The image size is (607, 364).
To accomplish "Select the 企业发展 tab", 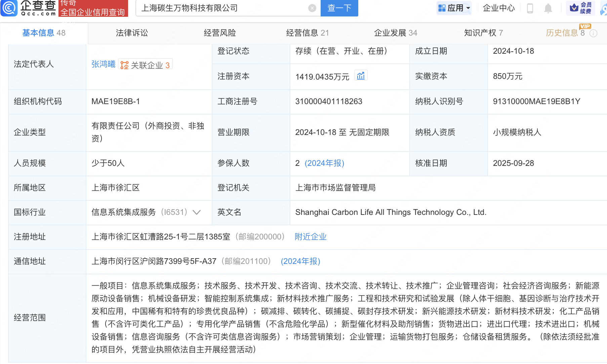I will click(x=395, y=33).
